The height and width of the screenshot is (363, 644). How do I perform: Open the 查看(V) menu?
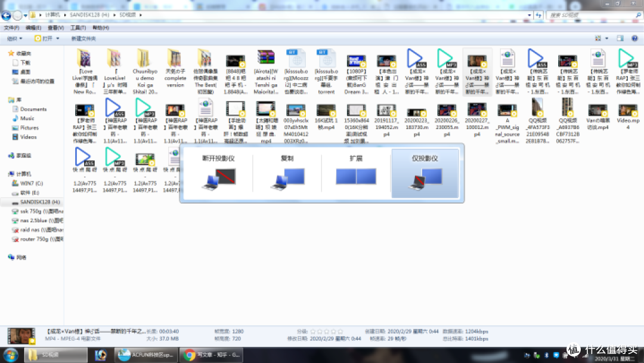[x=55, y=27]
